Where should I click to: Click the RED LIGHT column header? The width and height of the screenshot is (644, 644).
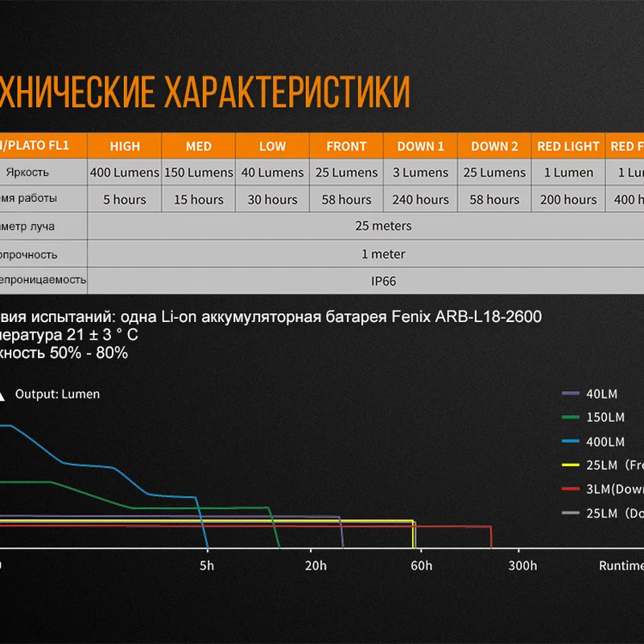[569, 147]
